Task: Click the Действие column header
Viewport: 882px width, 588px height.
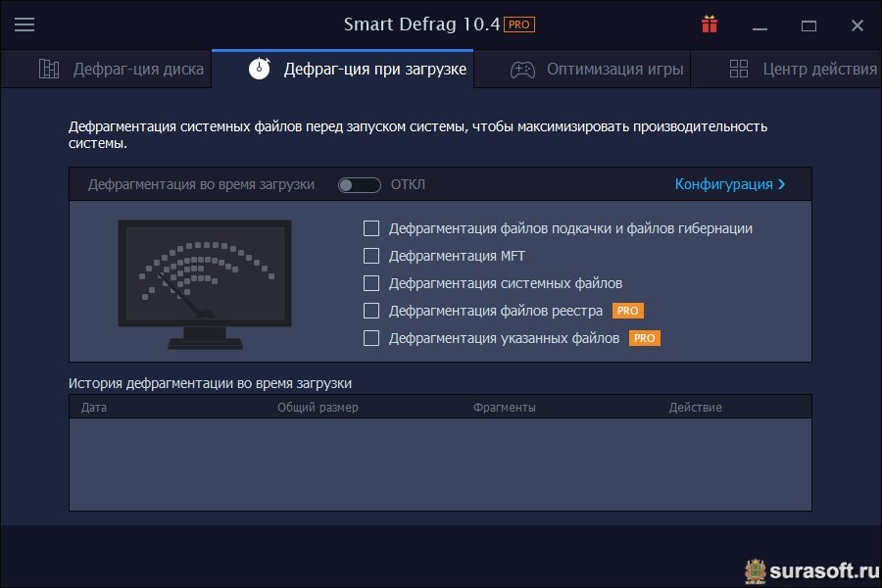Action: click(x=695, y=407)
